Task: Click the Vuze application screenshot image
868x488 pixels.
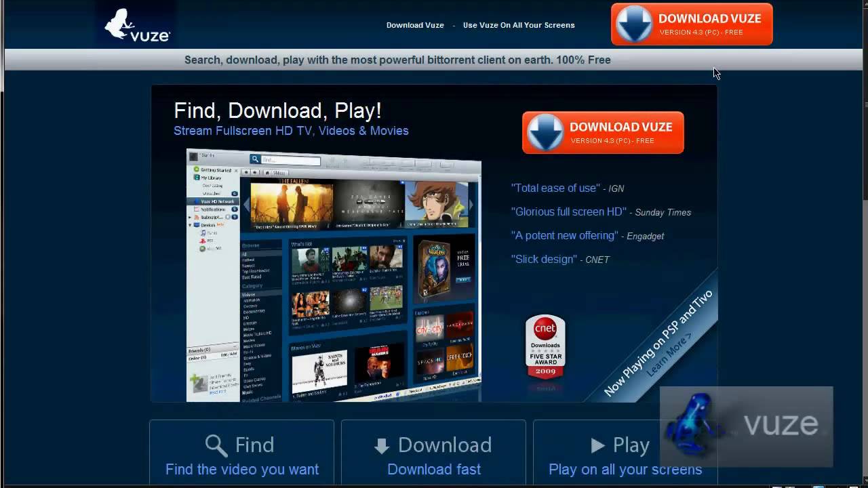Action: (x=334, y=275)
